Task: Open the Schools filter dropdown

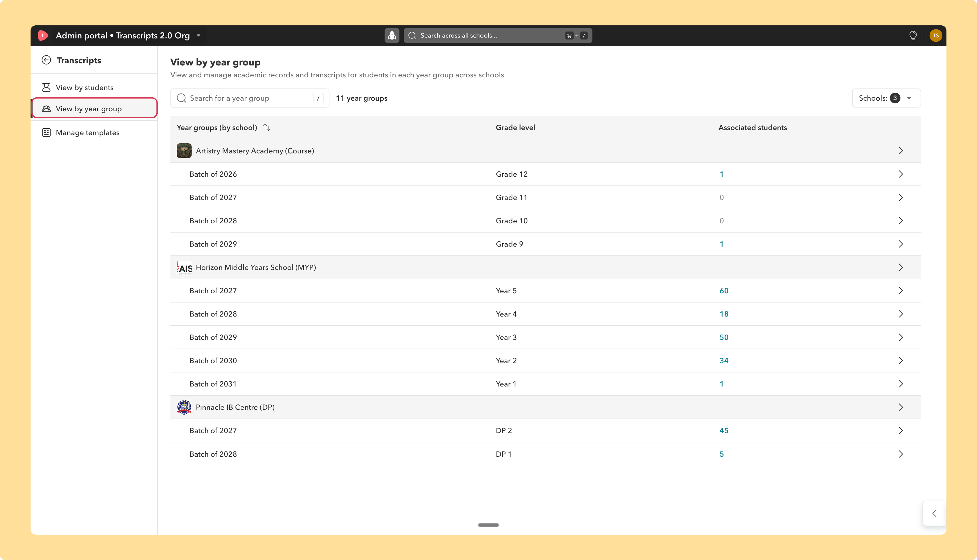Action: 886,98
